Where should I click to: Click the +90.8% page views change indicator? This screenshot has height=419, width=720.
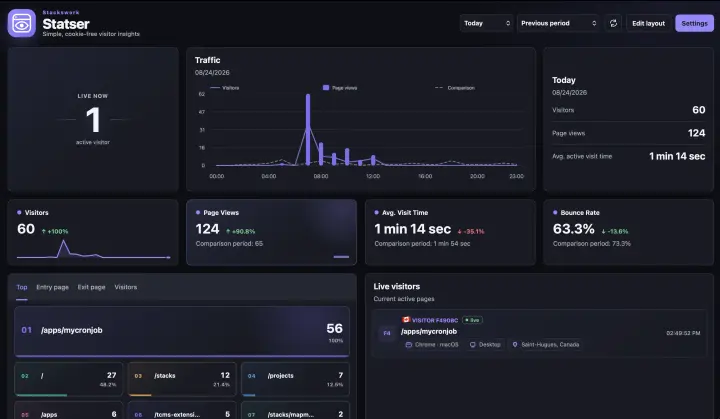[240, 231]
